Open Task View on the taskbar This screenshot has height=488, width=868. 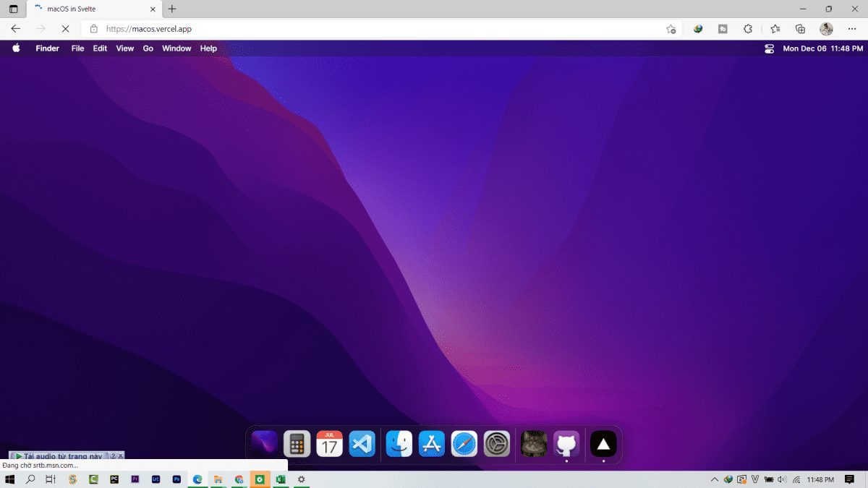(x=51, y=479)
